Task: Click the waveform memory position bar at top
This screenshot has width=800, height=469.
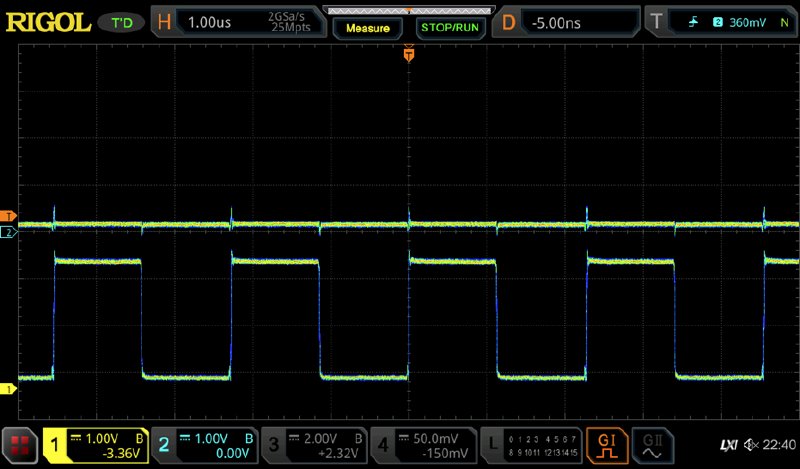Action: (x=406, y=10)
